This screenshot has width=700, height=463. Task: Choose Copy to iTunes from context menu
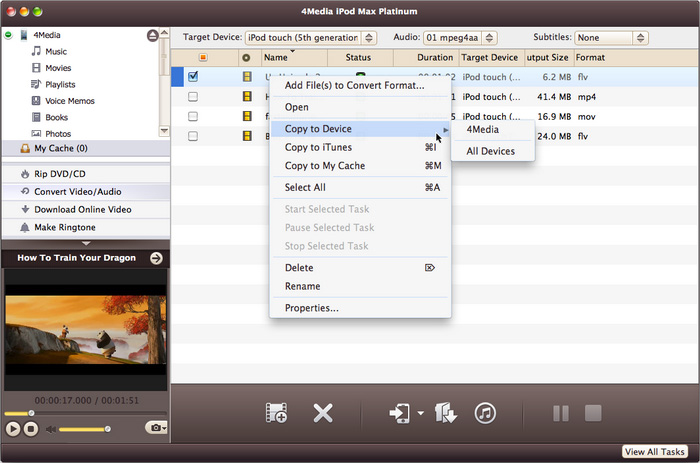(x=318, y=147)
